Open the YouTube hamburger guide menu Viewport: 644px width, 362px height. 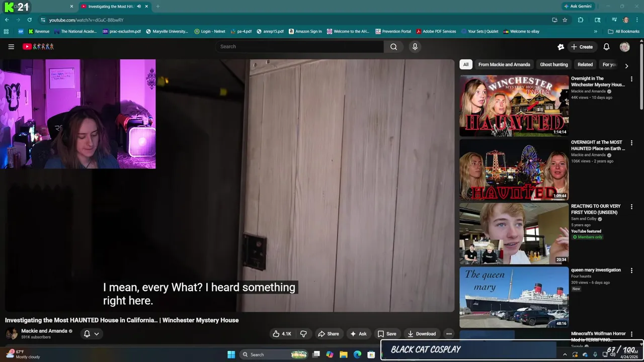pyautogui.click(x=11, y=47)
